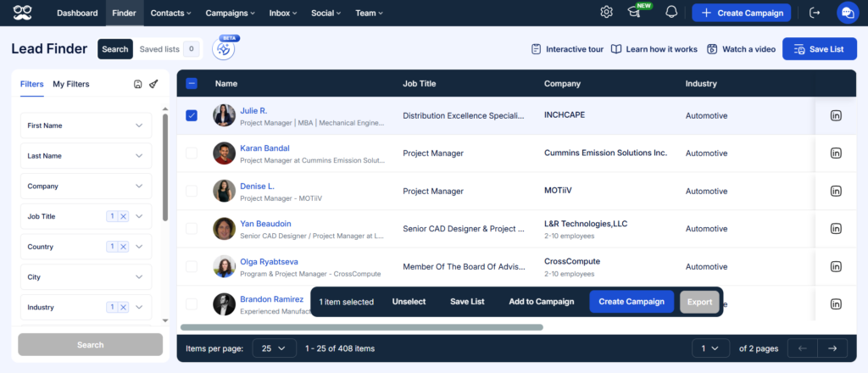The width and height of the screenshot is (868, 373).
Task: Click the top bar Create Campaign button
Action: [x=742, y=13]
